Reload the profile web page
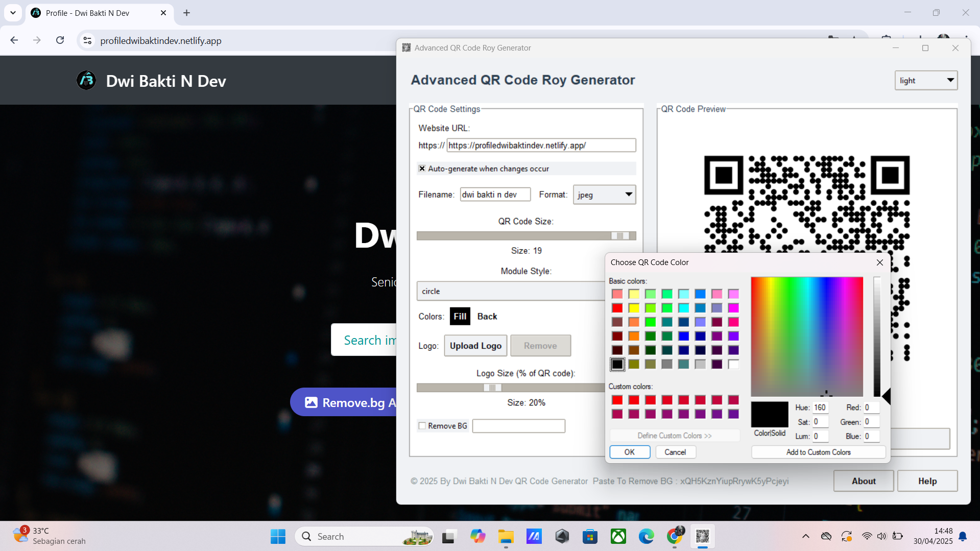Viewport: 980px width, 551px height. coord(60,40)
